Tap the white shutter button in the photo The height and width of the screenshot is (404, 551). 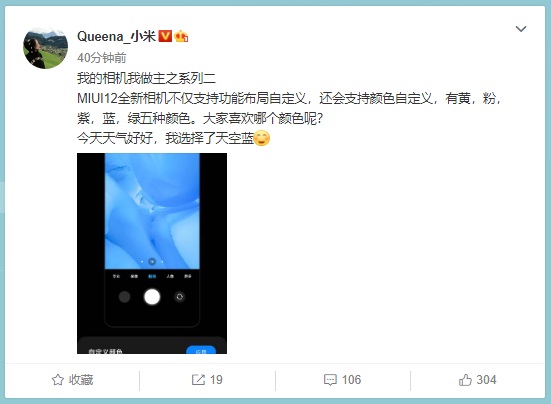(152, 297)
